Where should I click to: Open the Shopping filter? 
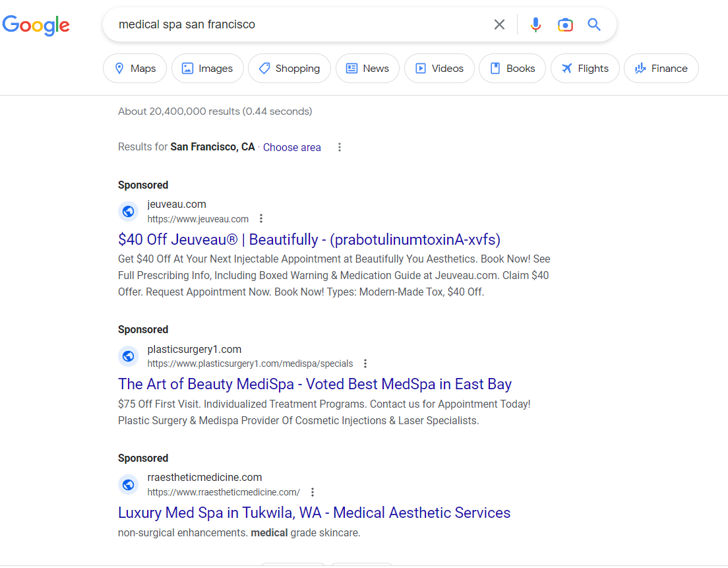(x=289, y=68)
